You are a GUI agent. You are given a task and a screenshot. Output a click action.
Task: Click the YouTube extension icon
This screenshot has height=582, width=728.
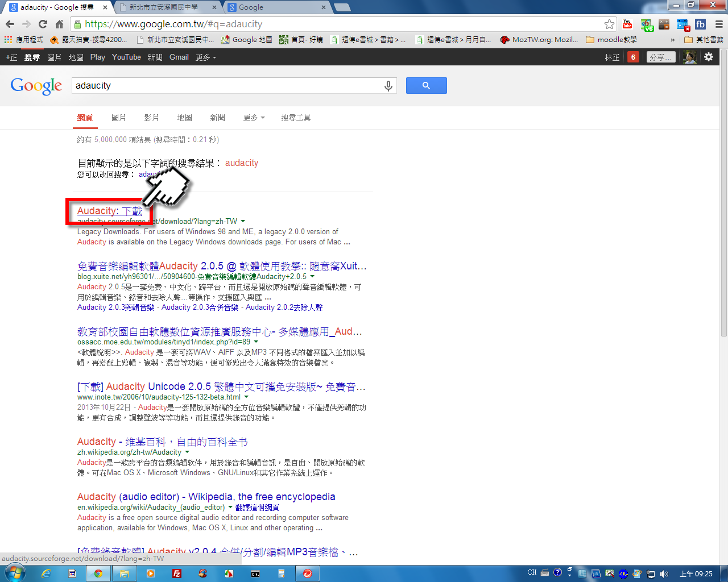pos(627,24)
